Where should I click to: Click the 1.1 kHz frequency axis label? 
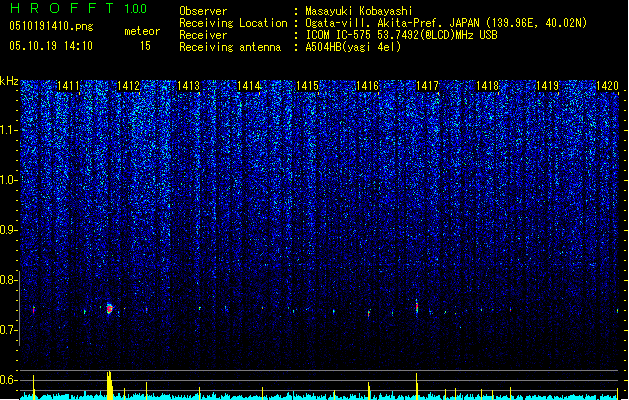coord(8,130)
